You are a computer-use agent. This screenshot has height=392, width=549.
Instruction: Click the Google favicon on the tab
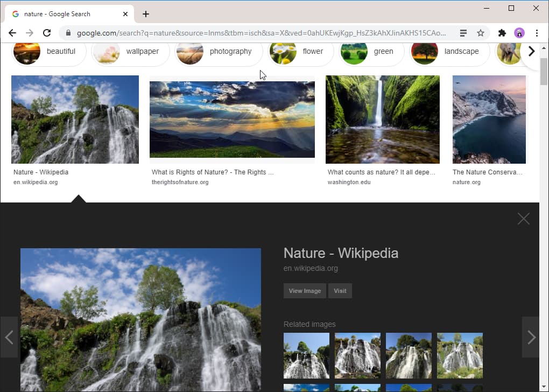(x=15, y=13)
